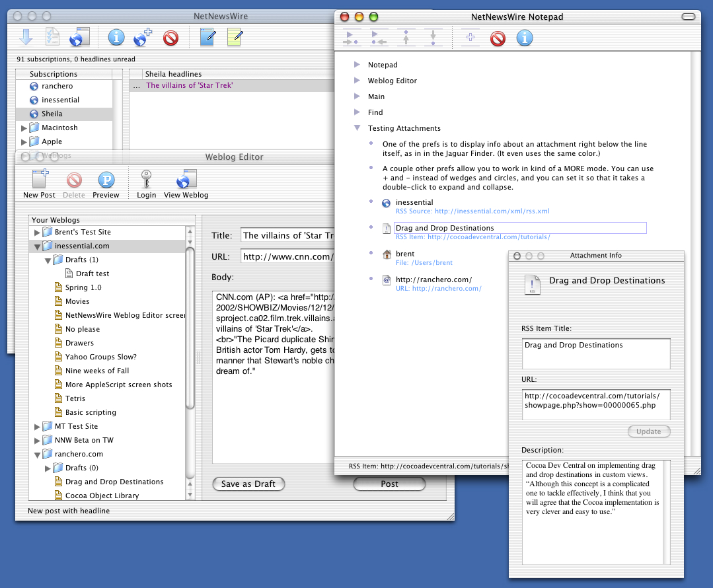Click the Post button
This screenshot has width=713, height=588.
tap(389, 484)
